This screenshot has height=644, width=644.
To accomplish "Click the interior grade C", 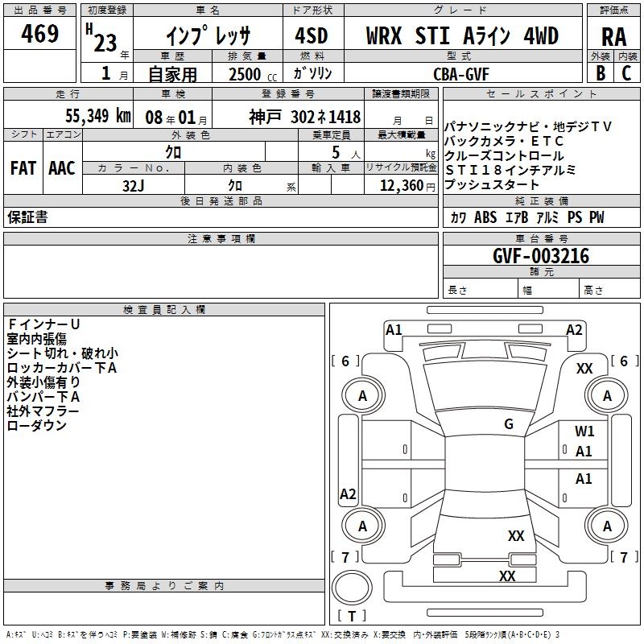I will 626,73.
